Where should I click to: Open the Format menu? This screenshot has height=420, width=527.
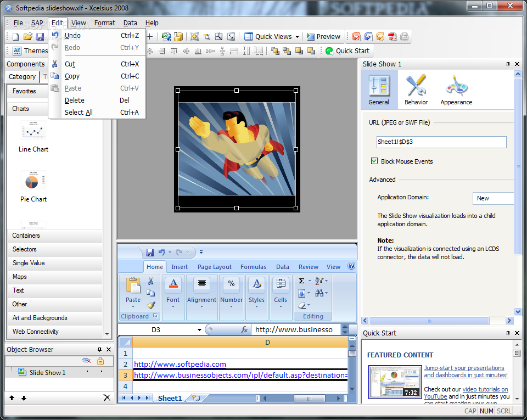coord(104,23)
